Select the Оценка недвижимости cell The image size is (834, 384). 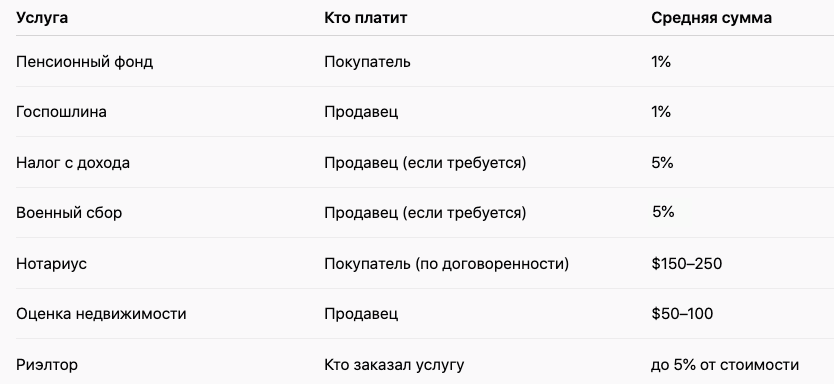(101, 314)
